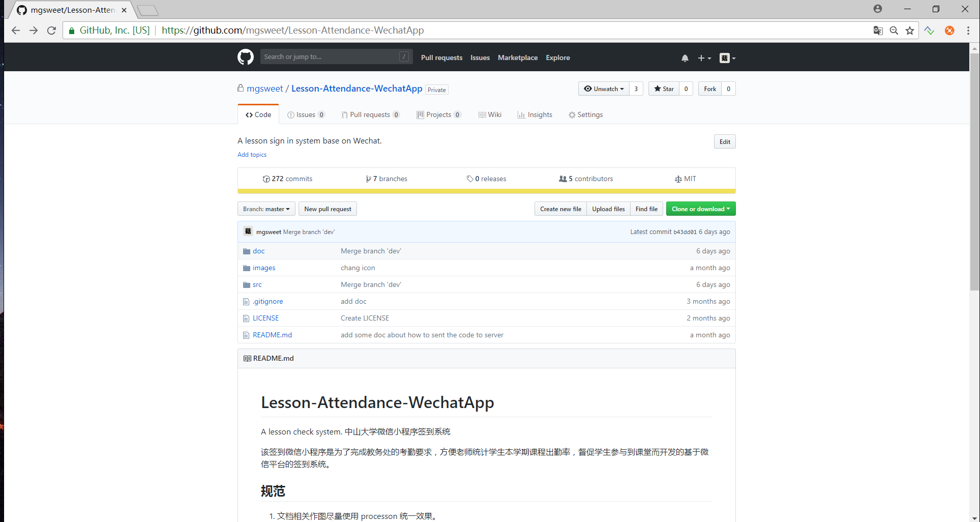The image size is (980, 522).
Task: Open the images folder
Action: click(x=264, y=268)
